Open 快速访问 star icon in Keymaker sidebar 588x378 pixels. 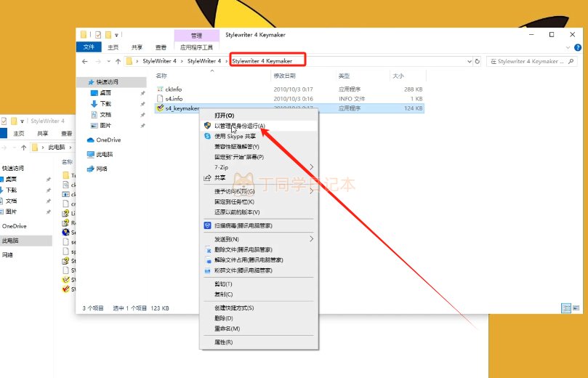(x=91, y=81)
